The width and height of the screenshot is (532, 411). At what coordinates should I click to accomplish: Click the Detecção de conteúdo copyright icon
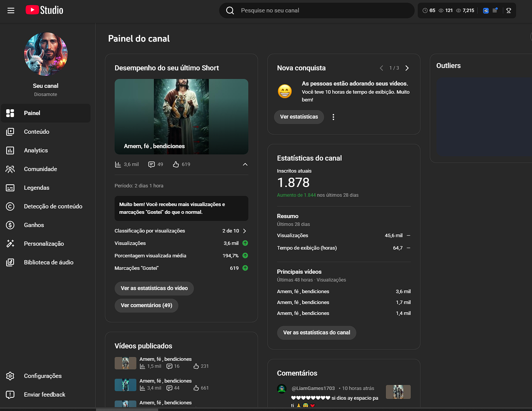point(10,206)
